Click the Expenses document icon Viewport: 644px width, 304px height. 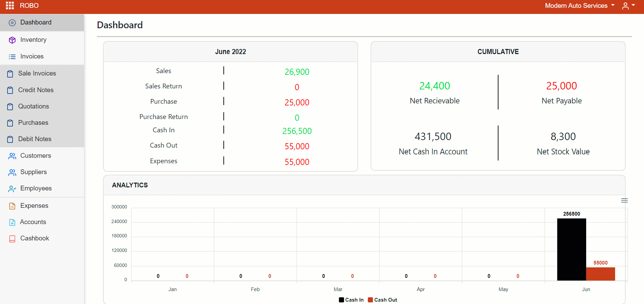coord(12,206)
